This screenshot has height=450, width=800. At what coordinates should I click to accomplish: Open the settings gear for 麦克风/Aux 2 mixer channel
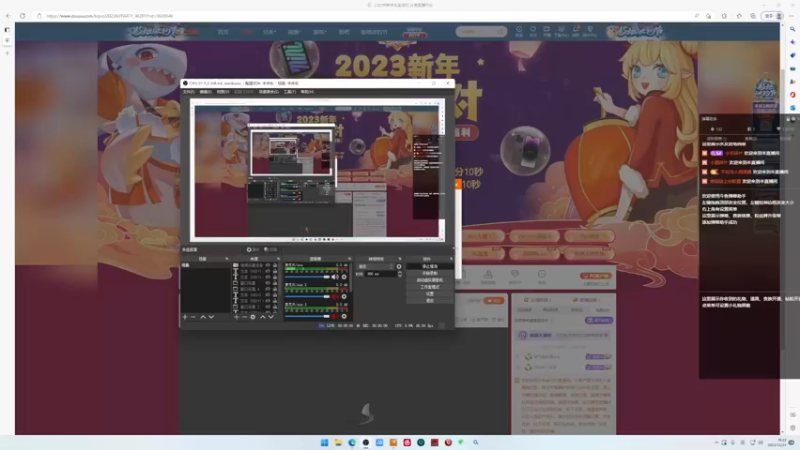344,296
